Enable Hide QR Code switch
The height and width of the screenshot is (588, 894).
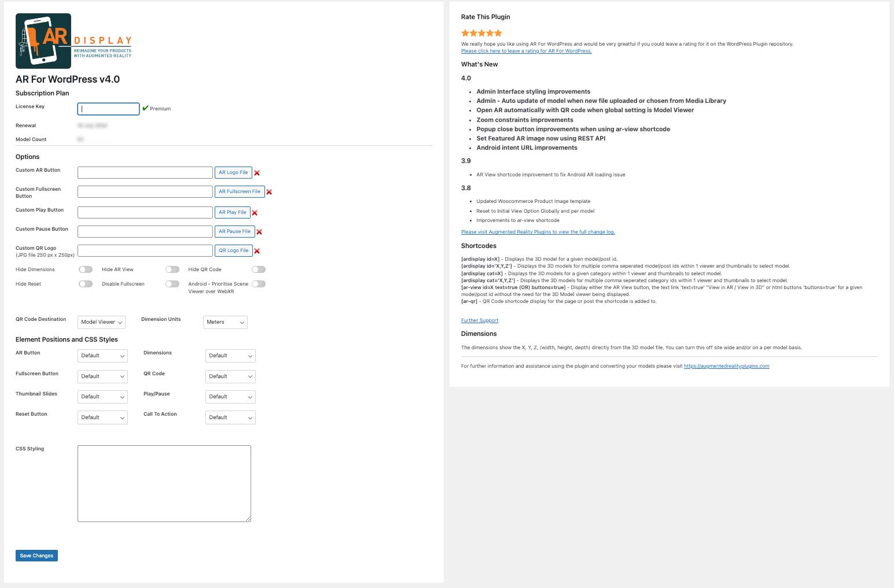click(x=259, y=269)
